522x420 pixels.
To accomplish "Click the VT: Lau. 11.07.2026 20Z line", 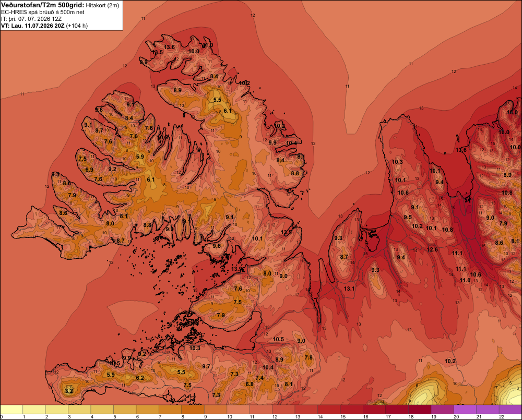I will [x=44, y=26].
